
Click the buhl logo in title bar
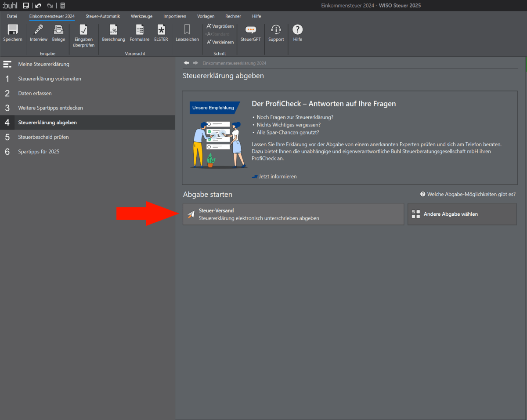point(10,6)
